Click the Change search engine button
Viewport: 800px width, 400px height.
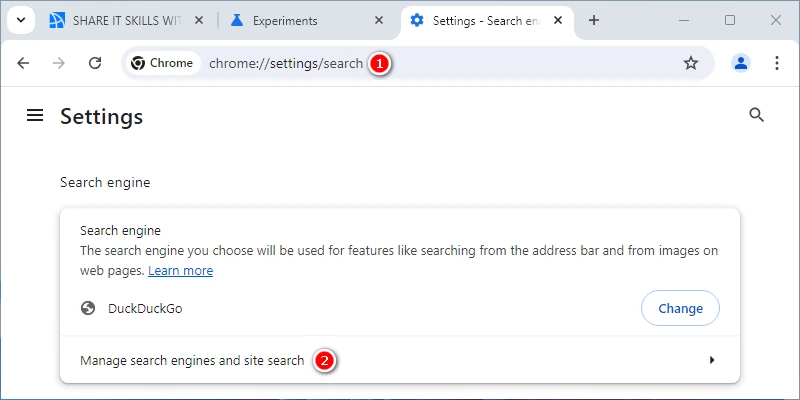(680, 308)
